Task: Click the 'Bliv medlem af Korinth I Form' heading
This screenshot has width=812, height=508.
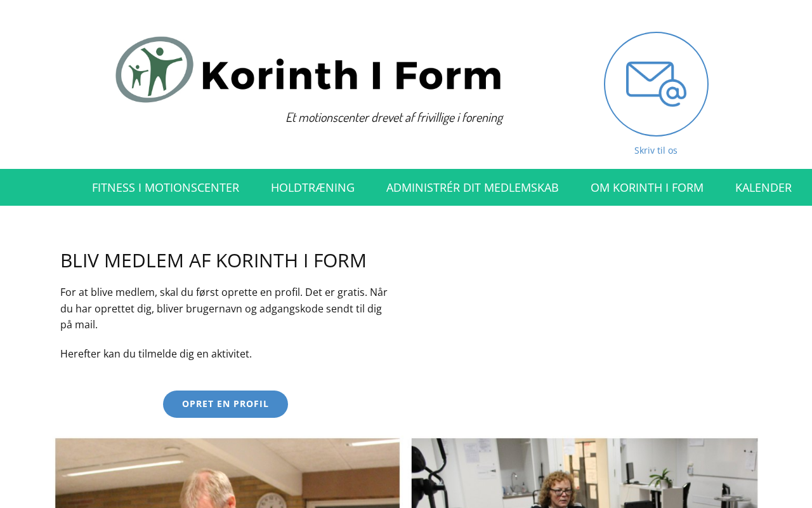Action: coord(213,260)
